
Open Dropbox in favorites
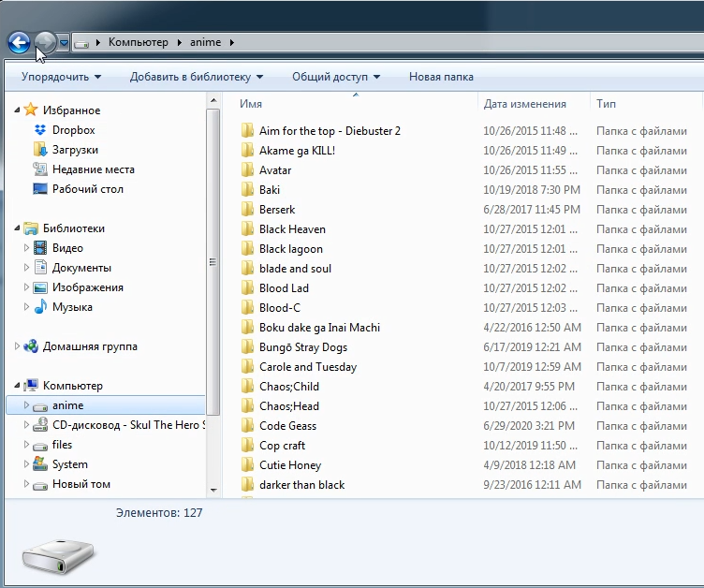tap(73, 130)
